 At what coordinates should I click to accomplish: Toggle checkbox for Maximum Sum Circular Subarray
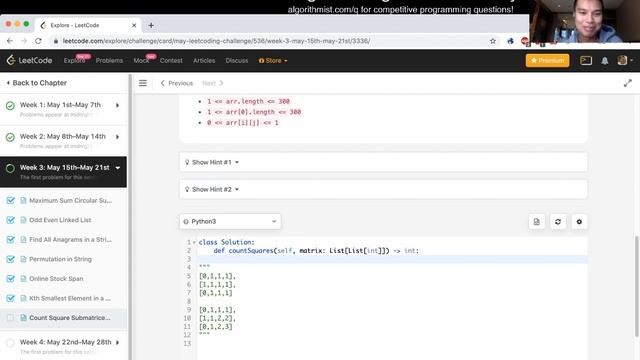[11, 200]
